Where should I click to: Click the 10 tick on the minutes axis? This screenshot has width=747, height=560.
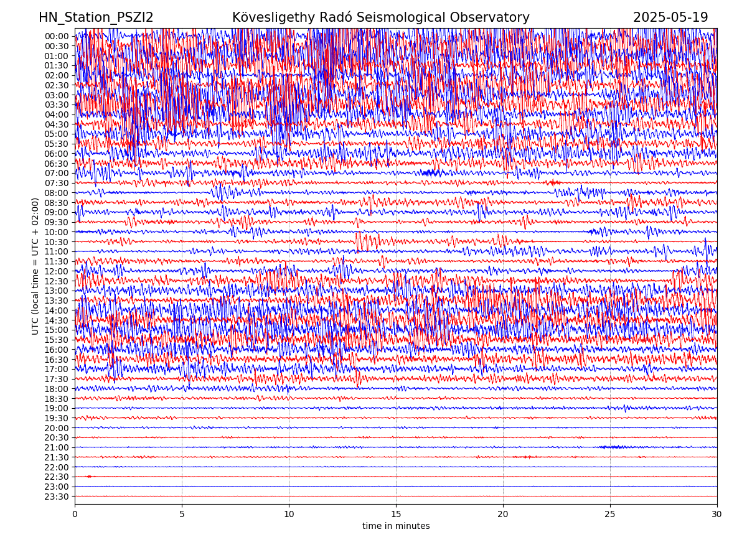click(289, 514)
